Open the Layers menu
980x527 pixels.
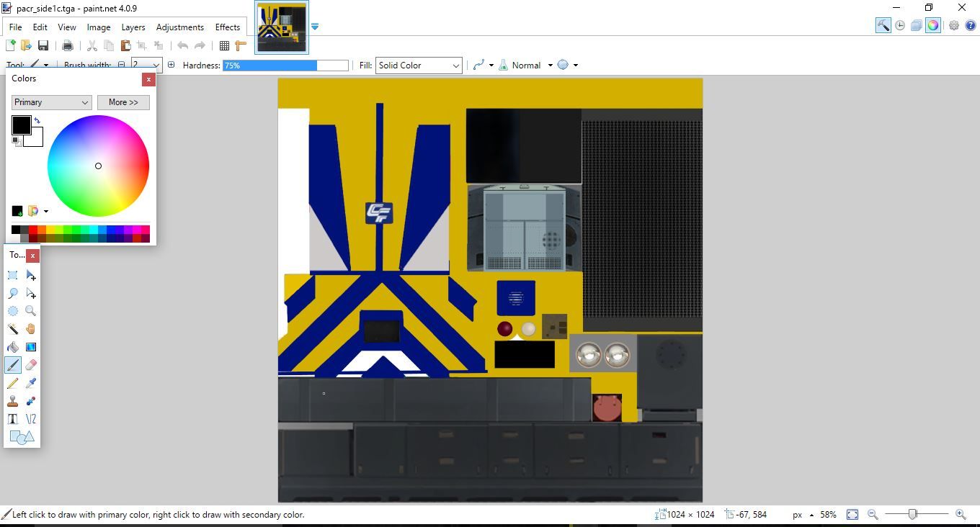pyautogui.click(x=133, y=27)
